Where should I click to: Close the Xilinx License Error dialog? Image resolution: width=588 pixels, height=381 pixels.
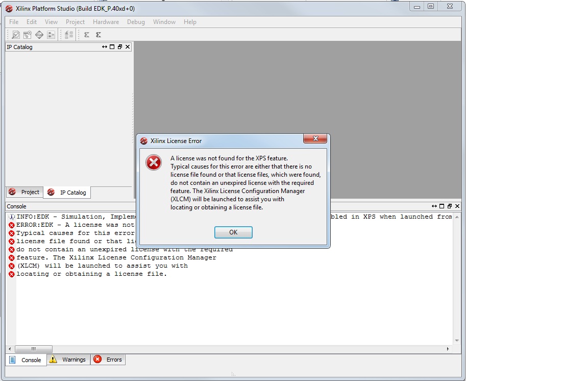tap(315, 139)
